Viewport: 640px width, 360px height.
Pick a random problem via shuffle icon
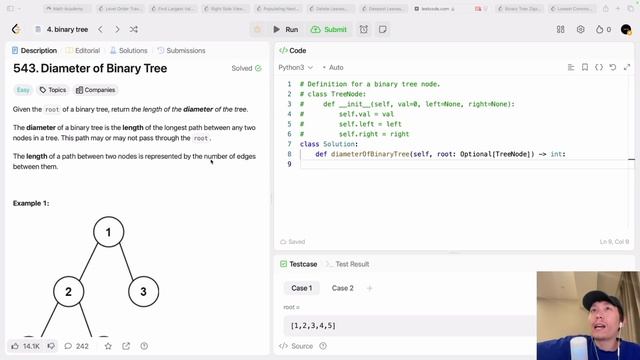[x=133, y=29]
